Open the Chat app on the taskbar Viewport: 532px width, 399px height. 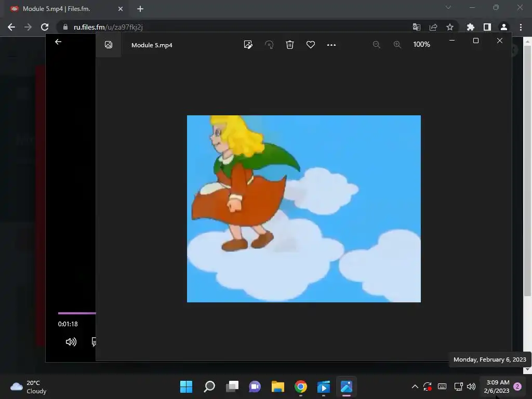255,387
